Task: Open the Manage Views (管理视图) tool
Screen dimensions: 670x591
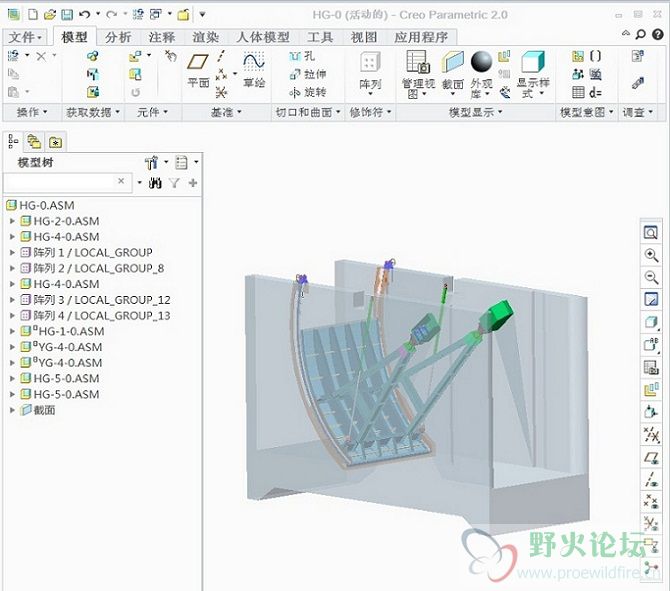Action: tap(418, 75)
